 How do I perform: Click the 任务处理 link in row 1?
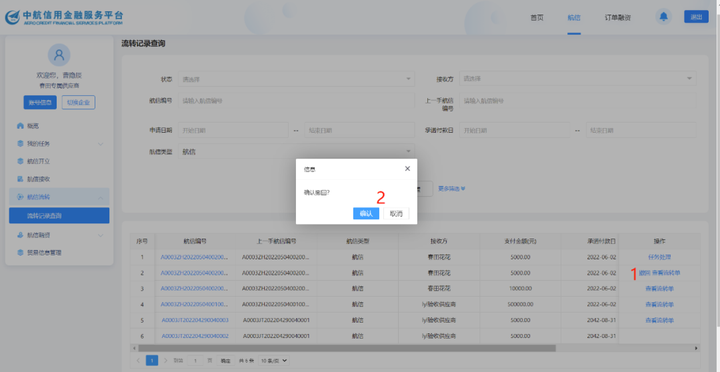659,257
